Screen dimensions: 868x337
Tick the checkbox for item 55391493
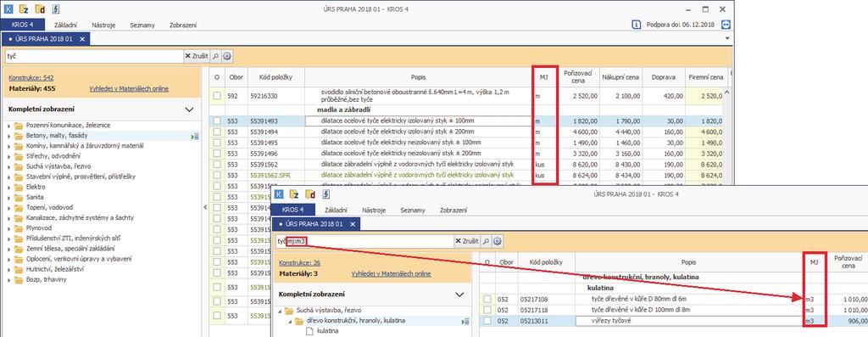[217, 121]
